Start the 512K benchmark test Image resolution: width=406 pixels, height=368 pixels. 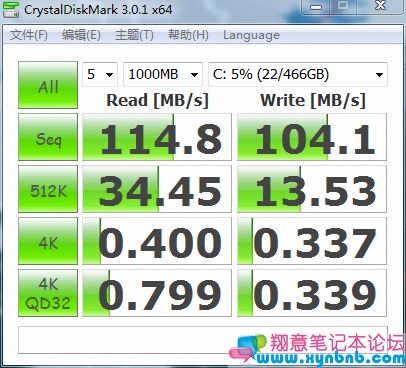(48, 189)
